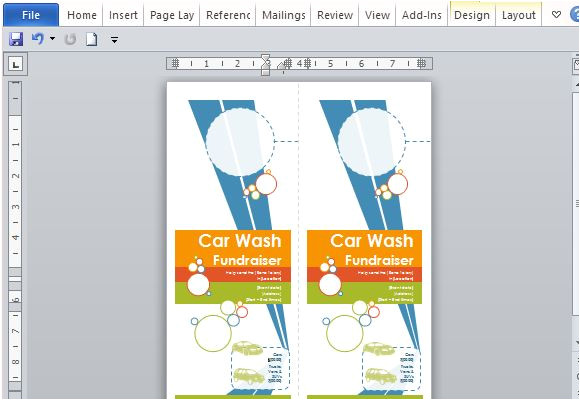Click left hanger's green event details band
Image resolution: width=580 pixels, height=400 pixels.
(x=233, y=293)
